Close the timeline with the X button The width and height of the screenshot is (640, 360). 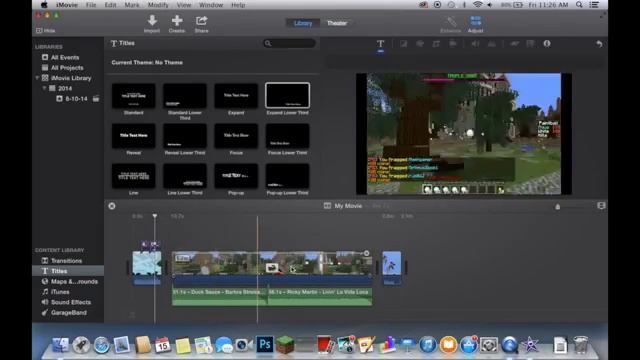tap(112, 206)
